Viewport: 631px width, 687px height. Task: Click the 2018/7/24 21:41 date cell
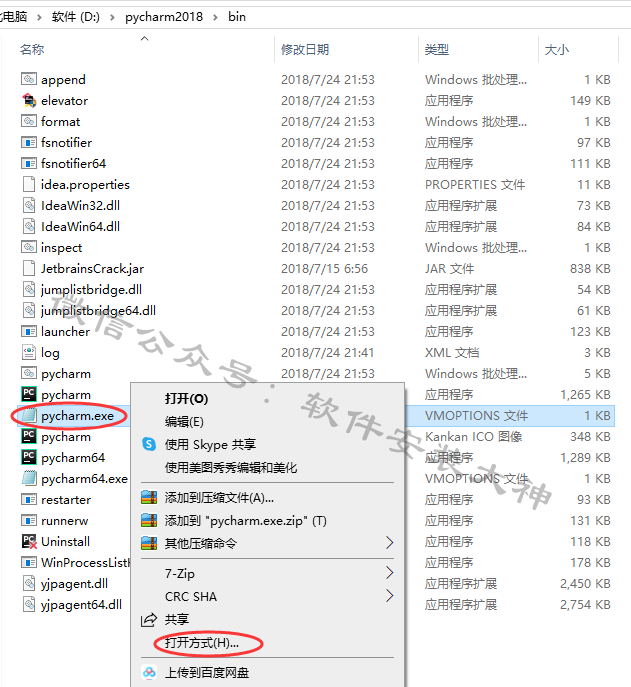(x=327, y=353)
